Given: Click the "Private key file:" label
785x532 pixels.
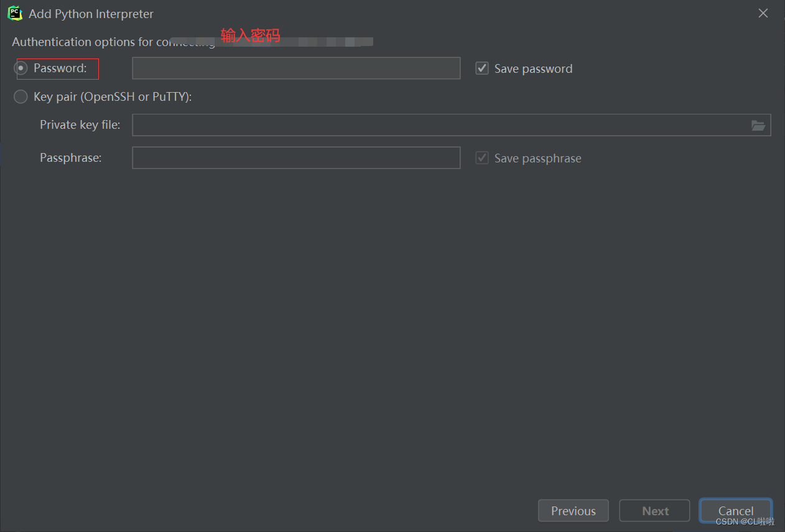Looking at the screenshot, I should (80, 124).
